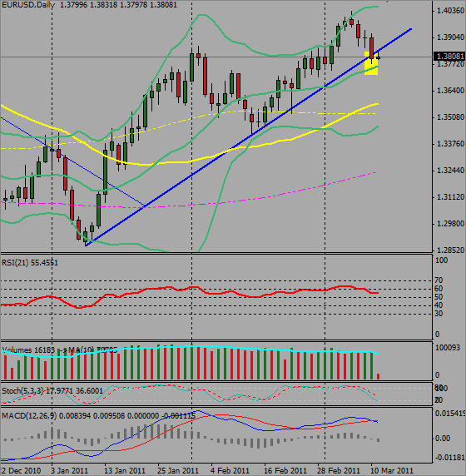The width and height of the screenshot is (466, 476).
Task: Click the 1.29800 price axis label
Action: 450,224
